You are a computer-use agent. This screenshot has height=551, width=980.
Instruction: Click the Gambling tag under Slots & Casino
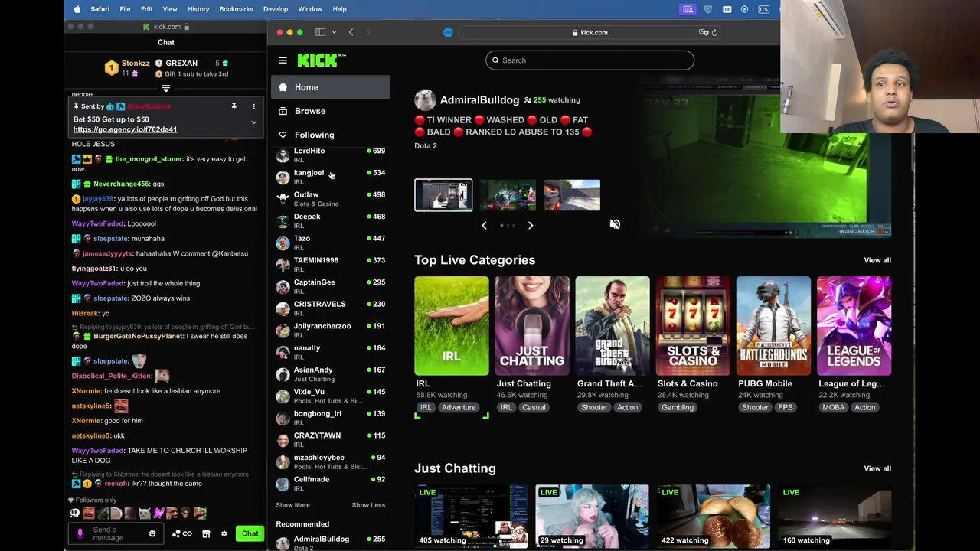click(x=678, y=407)
